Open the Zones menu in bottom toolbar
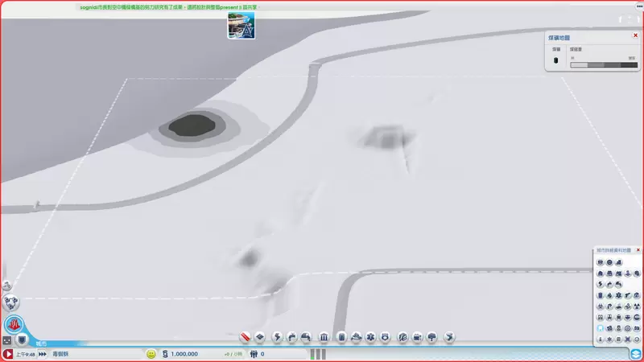The image size is (644, 362). [260, 337]
